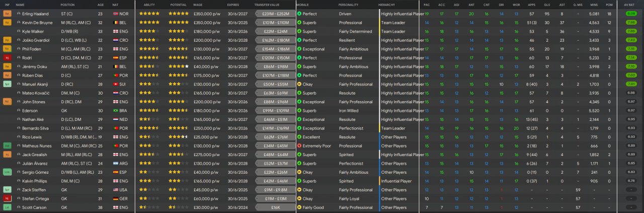Click the Argentina flag in Julián Álvarez's row
The image size is (644, 213).
115,164
